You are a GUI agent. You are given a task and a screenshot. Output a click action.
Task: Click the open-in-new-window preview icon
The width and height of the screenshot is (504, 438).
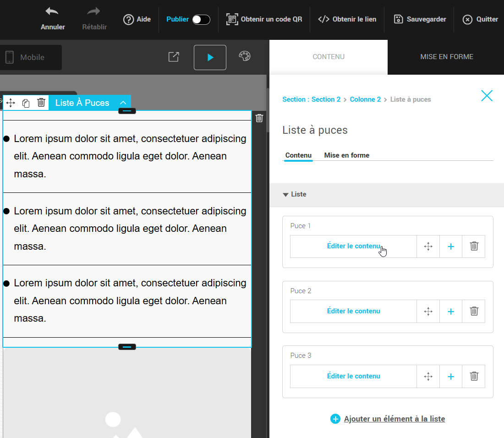174,57
